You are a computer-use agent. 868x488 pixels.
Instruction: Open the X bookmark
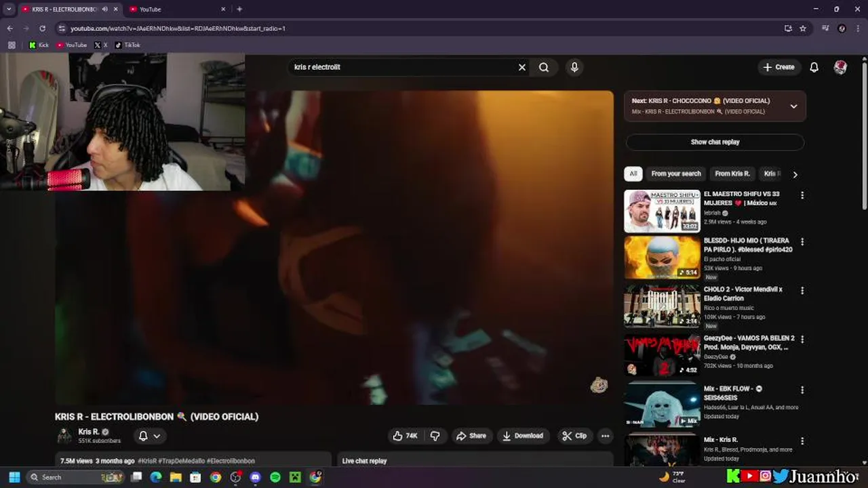100,45
